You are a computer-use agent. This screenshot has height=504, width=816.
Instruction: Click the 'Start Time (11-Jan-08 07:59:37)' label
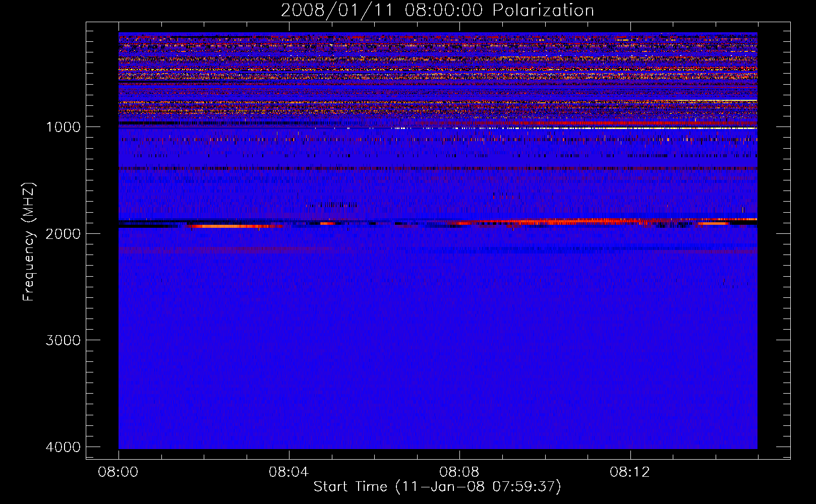coord(437,486)
